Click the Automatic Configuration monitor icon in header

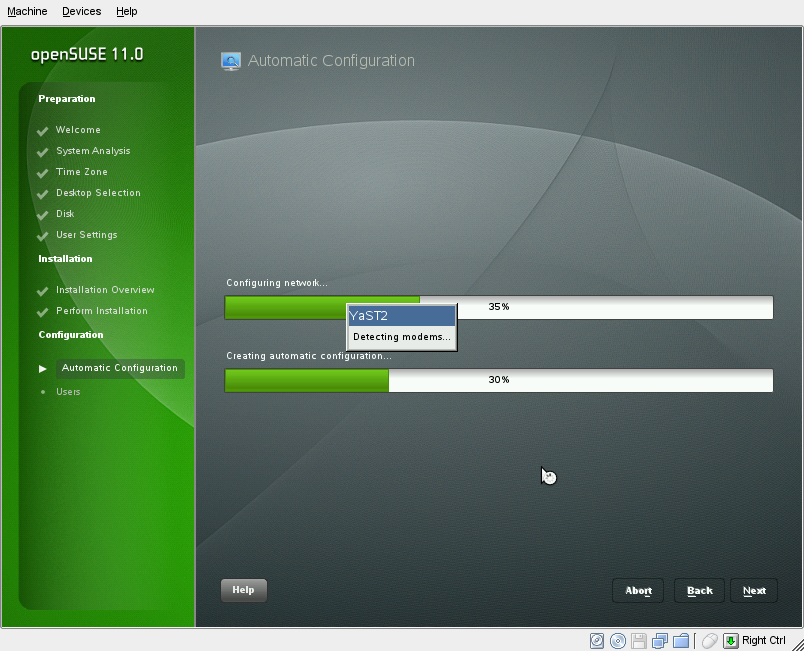pyautogui.click(x=230, y=60)
